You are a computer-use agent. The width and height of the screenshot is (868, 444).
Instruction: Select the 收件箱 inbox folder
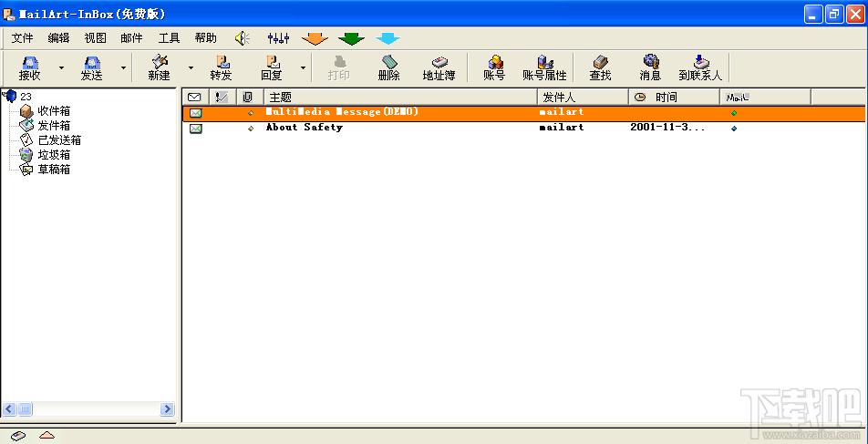click(x=54, y=112)
